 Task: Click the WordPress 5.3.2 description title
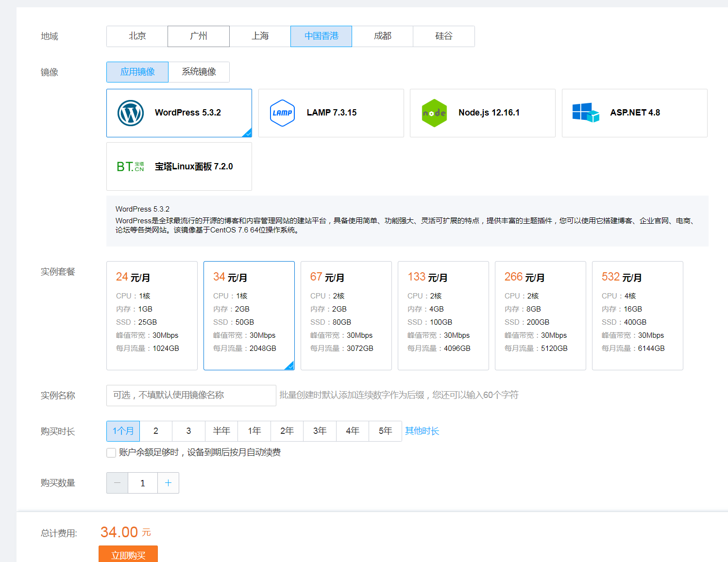142,209
